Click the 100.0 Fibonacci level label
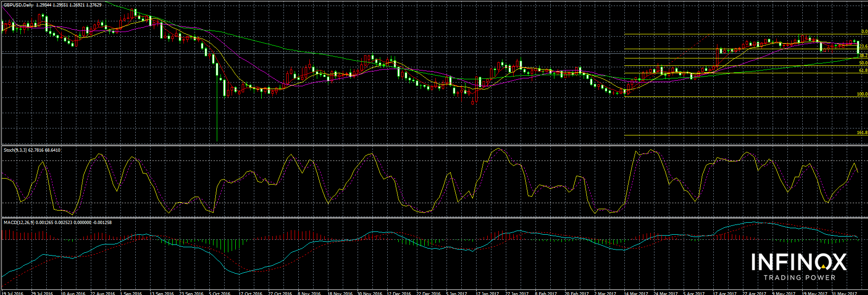Screen dimensions: 868x295 click(862, 94)
